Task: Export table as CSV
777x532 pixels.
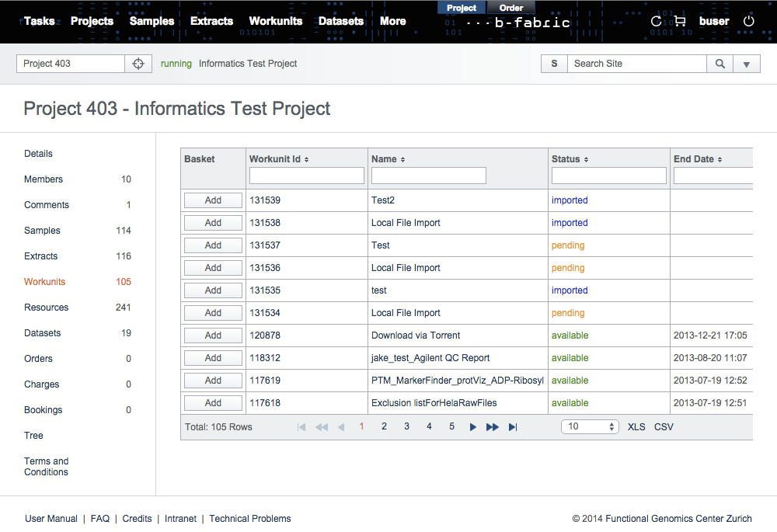Action: pos(664,427)
